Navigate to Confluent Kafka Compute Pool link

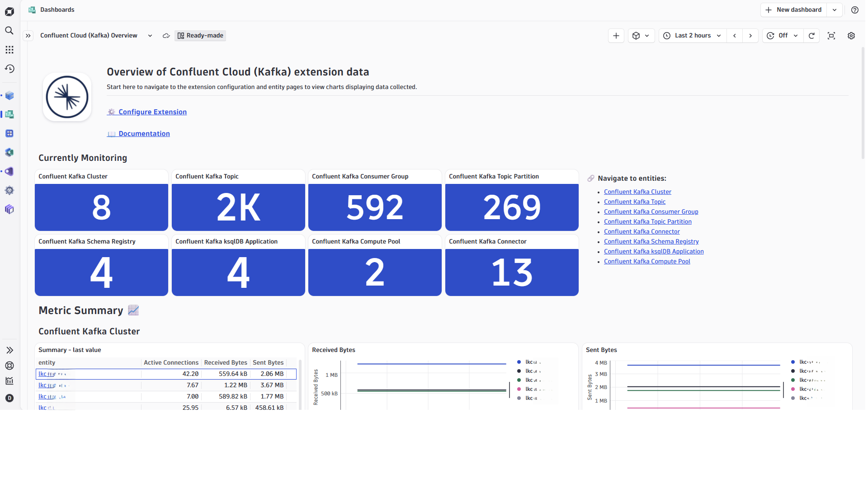click(647, 262)
